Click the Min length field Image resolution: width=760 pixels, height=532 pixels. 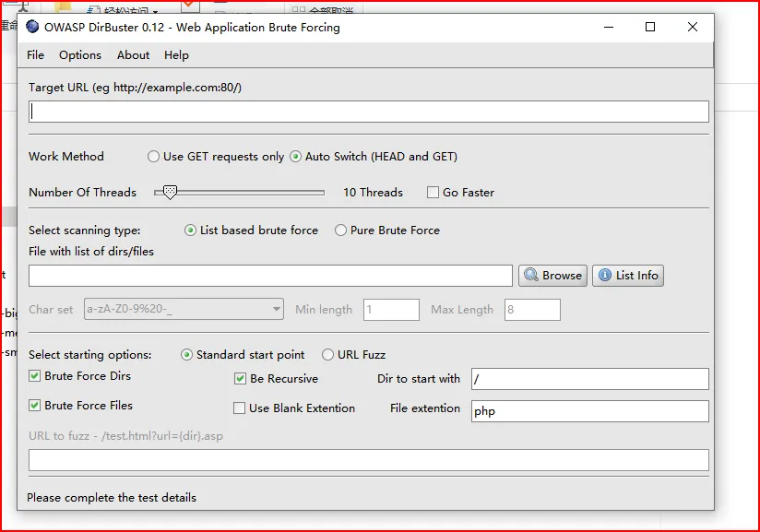point(391,310)
